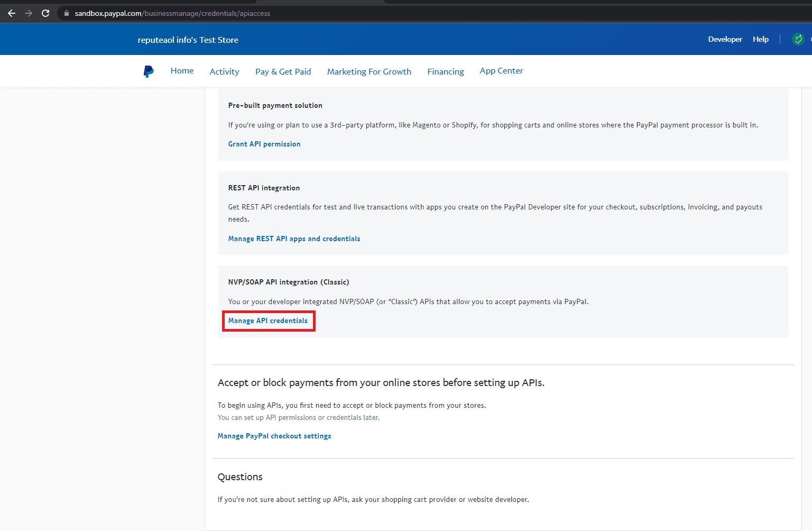The height and width of the screenshot is (531, 812).
Task: Open the Pay & Get Paid menu
Action: [283, 71]
